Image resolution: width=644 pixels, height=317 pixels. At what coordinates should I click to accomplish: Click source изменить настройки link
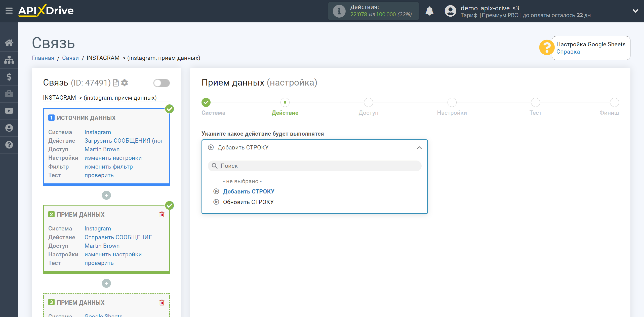[x=113, y=158]
